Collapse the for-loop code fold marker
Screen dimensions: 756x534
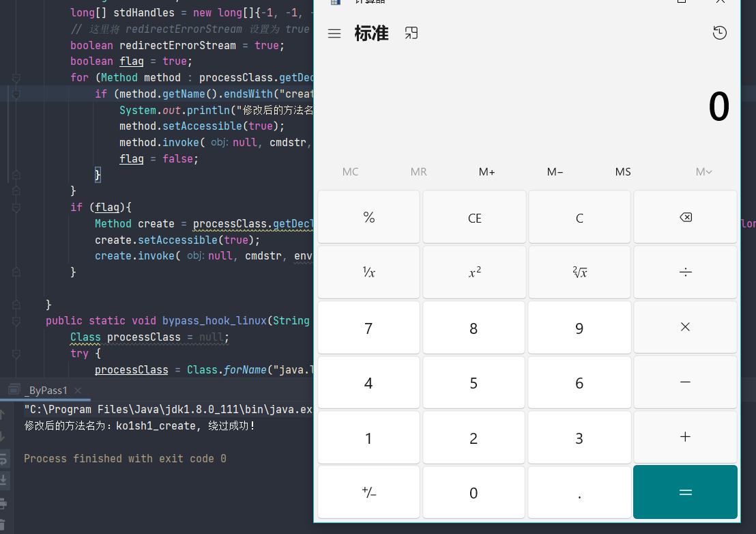click(x=16, y=77)
